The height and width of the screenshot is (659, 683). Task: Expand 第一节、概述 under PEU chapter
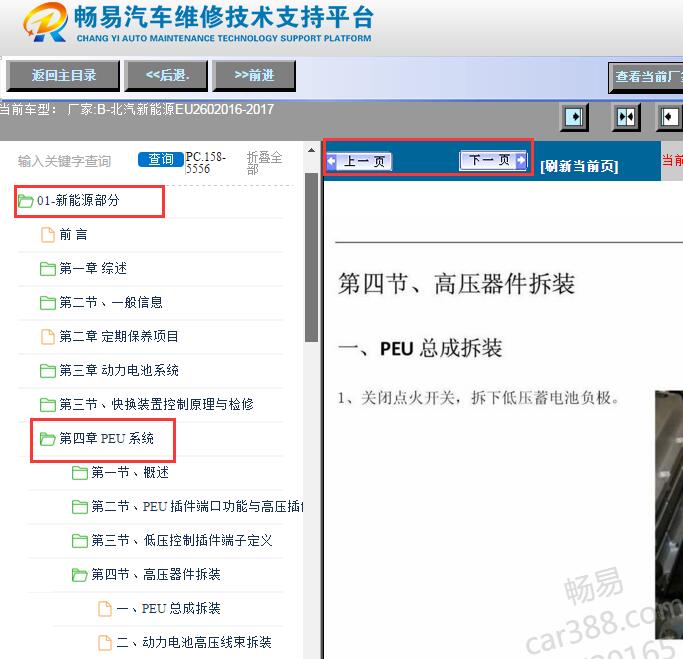130,473
